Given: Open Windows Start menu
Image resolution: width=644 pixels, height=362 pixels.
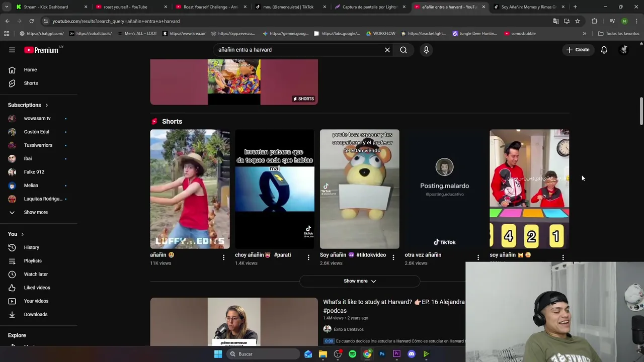Looking at the screenshot, I should [218, 354].
